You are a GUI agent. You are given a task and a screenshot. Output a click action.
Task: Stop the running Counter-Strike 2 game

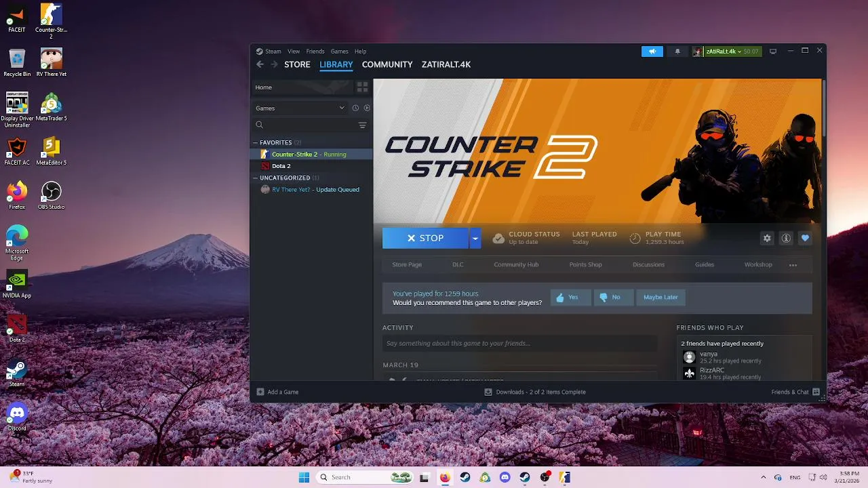tap(425, 238)
